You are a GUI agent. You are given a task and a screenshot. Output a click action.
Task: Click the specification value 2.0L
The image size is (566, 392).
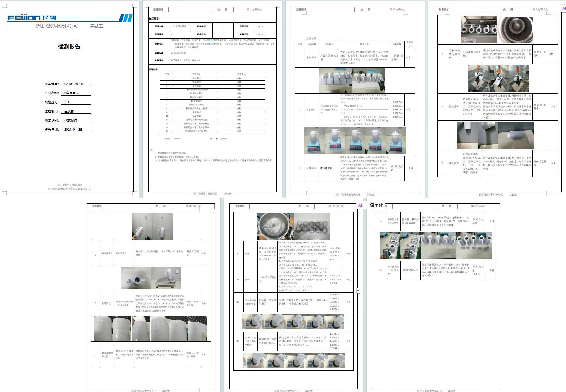tap(67, 102)
